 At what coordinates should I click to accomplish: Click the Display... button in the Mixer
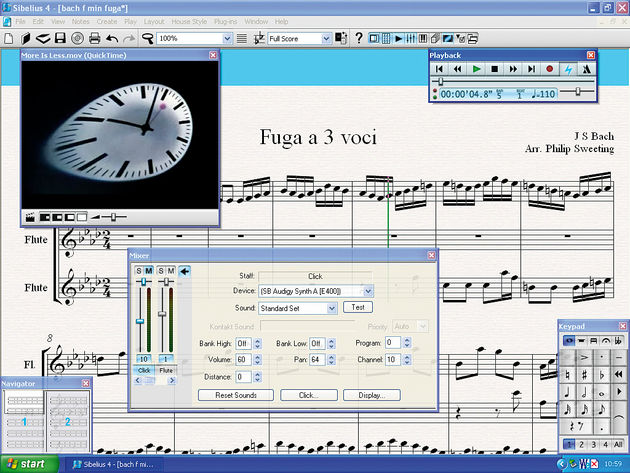click(x=372, y=395)
